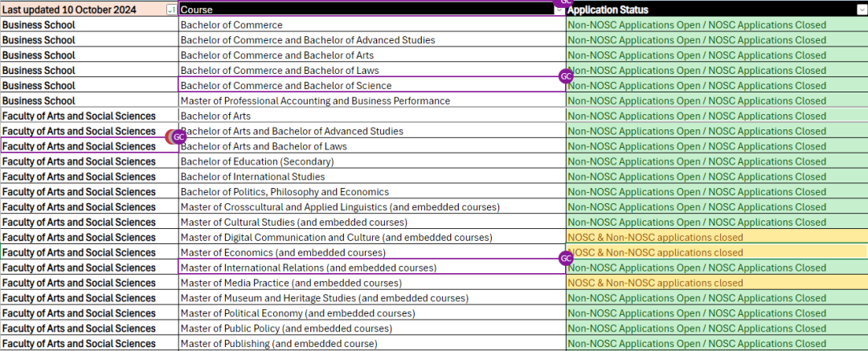Select 'Master of Publishing (and embedded course)' cell
The image size is (868, 351).
coord(372,343)
